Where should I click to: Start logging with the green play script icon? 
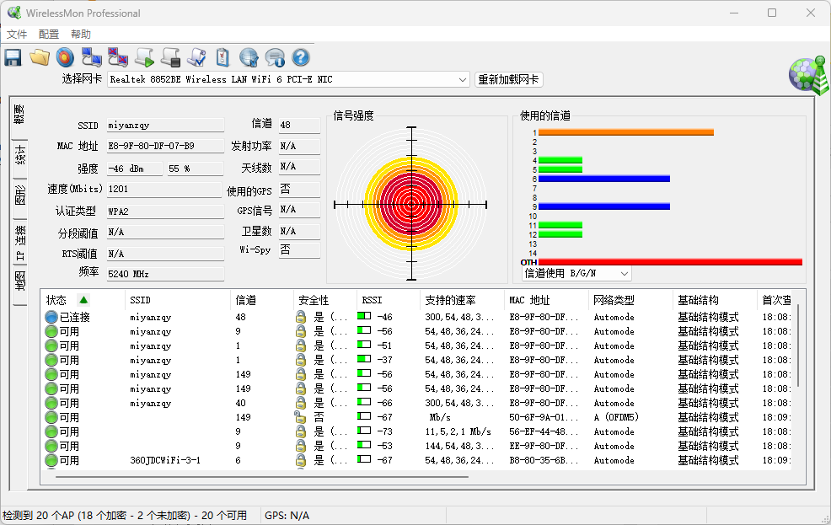(144, 57)
